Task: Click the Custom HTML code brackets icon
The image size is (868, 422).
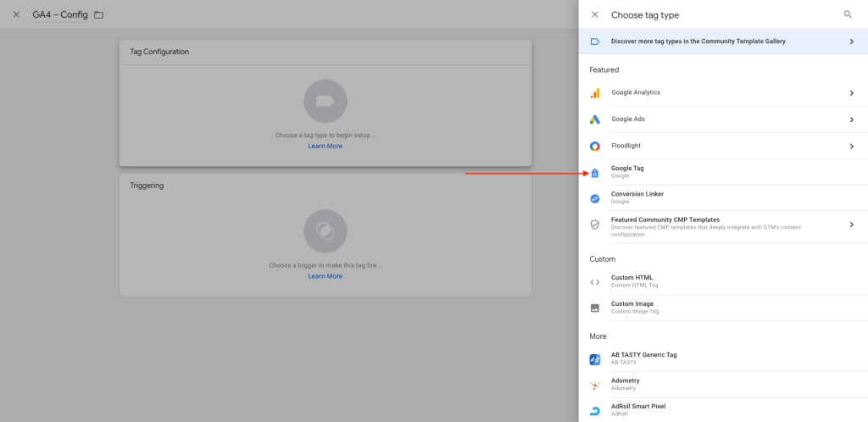Action: click(595, 282)
